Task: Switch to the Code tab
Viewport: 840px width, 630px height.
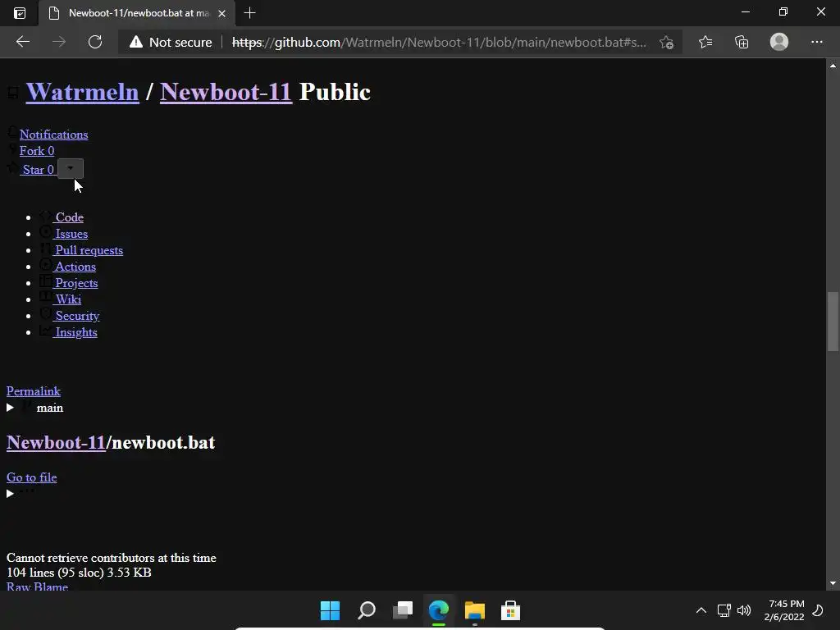Action: click(x=70, y=217)
